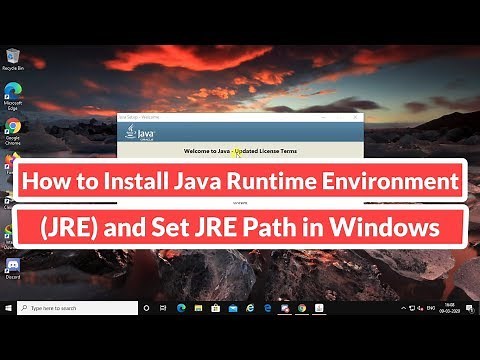
Task: Open the volume control tray icon
Action: pyautogui.click(x=421, y=308)
